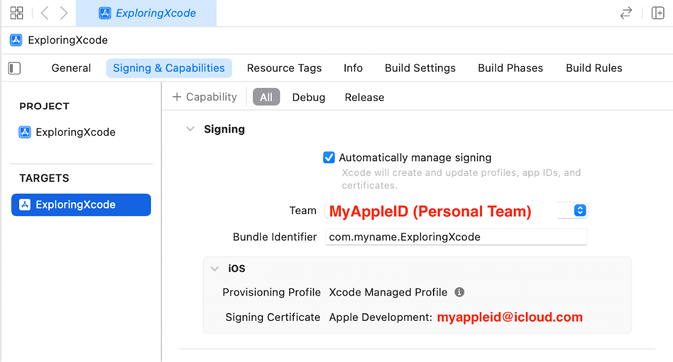673x362 pixels.
Task: Go forward with the right arrow
Action: pyautogui.click(x=64, y=13)
